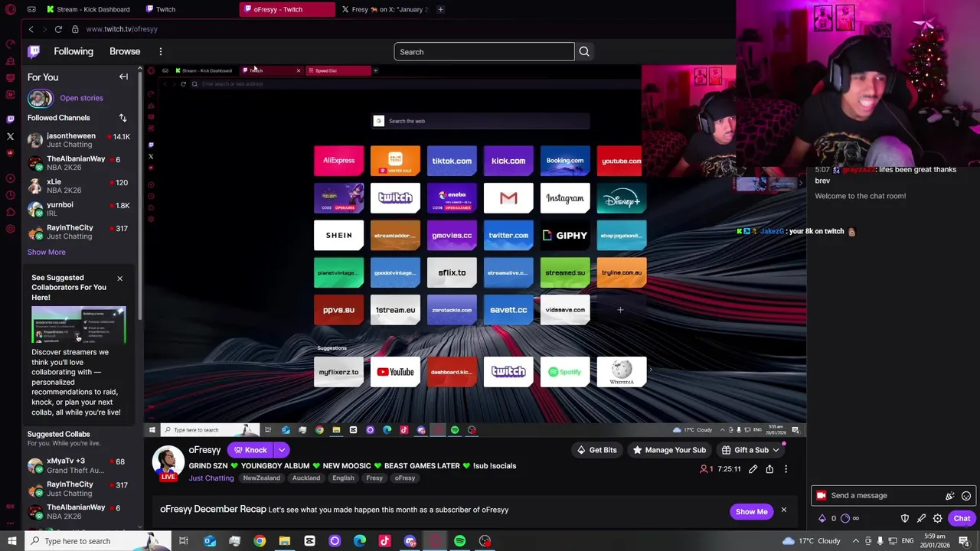980x551 pixels.
Task: Open Google Chrome from the taskbar
Action: 260,541
